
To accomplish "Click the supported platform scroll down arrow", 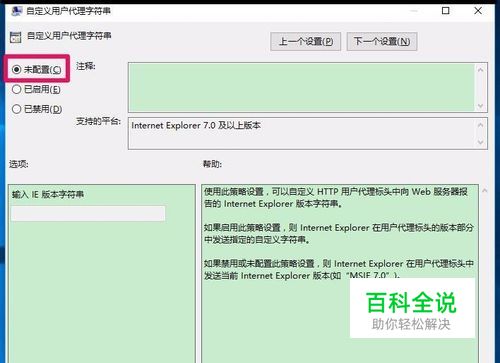I will [x=480, y=142].
